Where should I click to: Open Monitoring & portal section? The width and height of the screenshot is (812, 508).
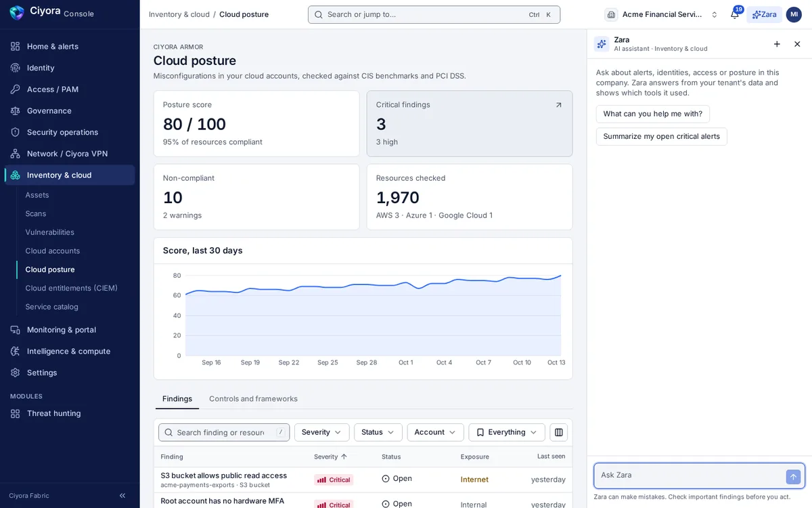[x=70, y=330]
